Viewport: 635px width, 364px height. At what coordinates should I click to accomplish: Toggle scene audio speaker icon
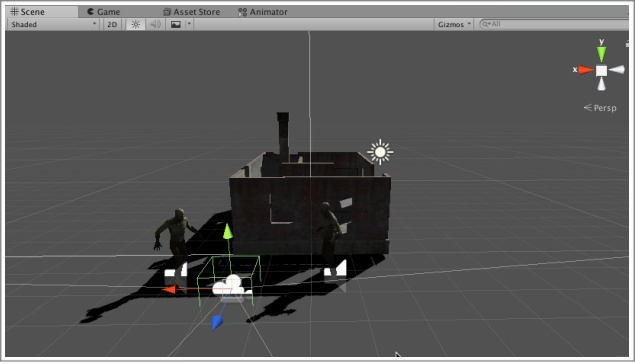pos(155,24)
